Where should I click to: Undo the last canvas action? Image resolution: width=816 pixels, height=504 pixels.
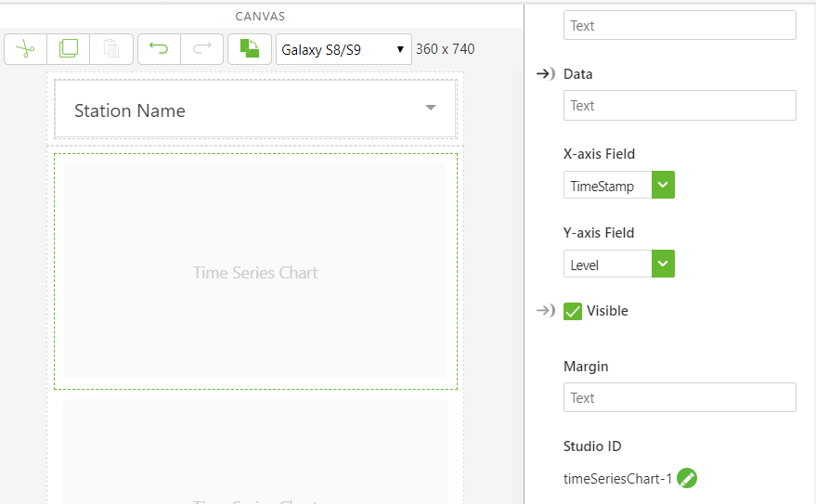click(x=159, y=49)
